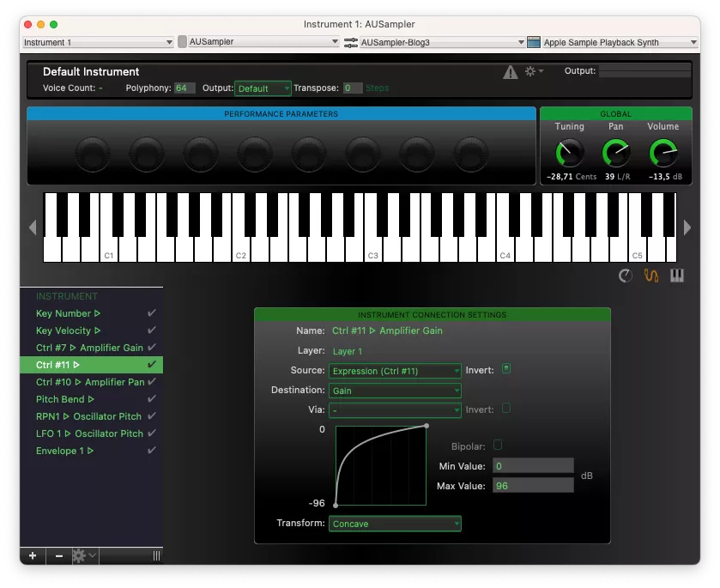
Task: Open the Source Expression dropdown
Action: (x=395, y=371)
